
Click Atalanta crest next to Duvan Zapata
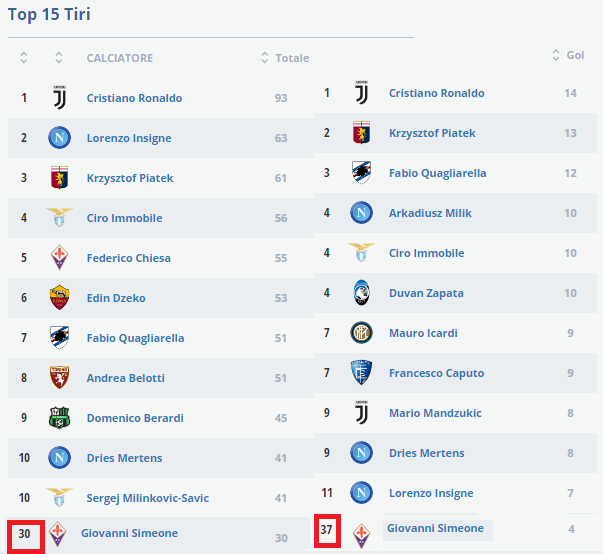361,293
